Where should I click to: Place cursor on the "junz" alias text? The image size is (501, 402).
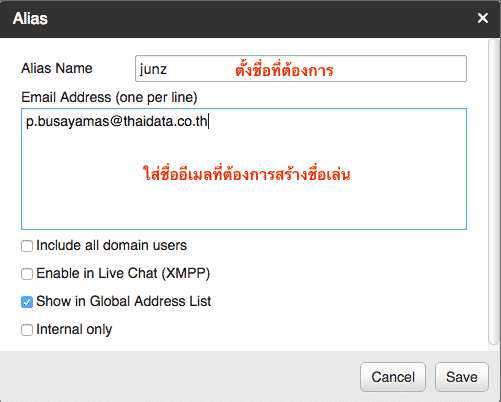click(153, 69)
